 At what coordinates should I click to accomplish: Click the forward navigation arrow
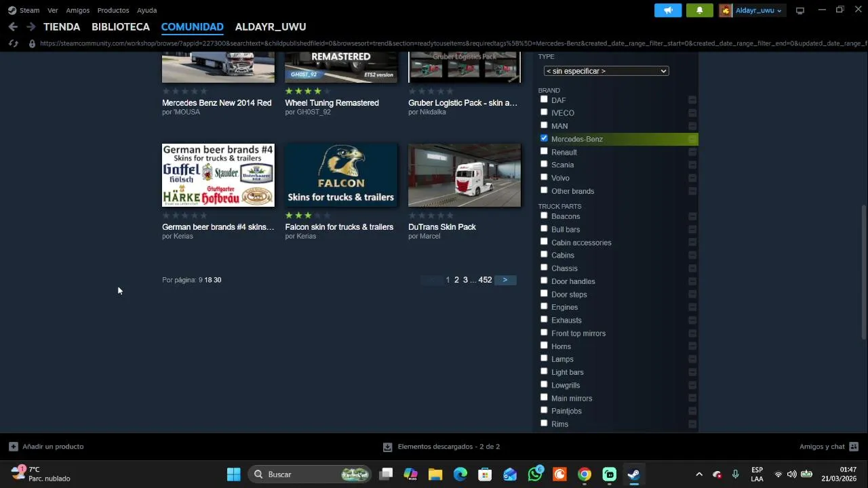pyautogui.click(x=31, y=27)
